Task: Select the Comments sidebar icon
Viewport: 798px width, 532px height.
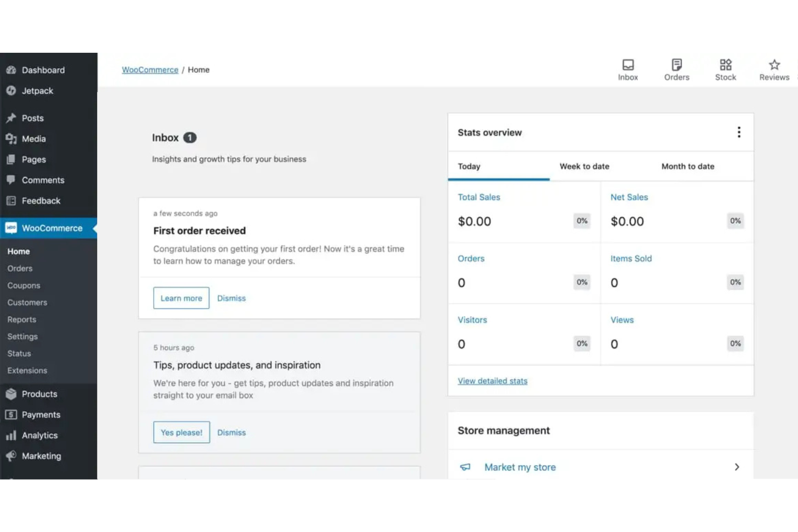Action: [x=11, y=179]
